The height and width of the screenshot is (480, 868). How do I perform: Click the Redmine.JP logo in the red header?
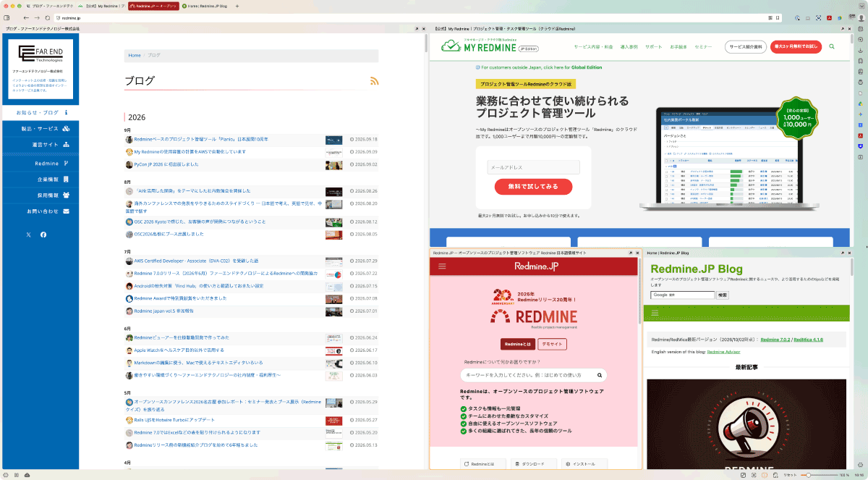point(536,266)
